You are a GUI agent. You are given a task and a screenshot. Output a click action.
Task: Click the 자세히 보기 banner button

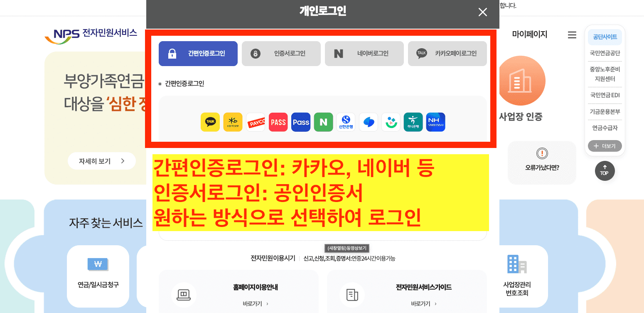coord(102,161)
